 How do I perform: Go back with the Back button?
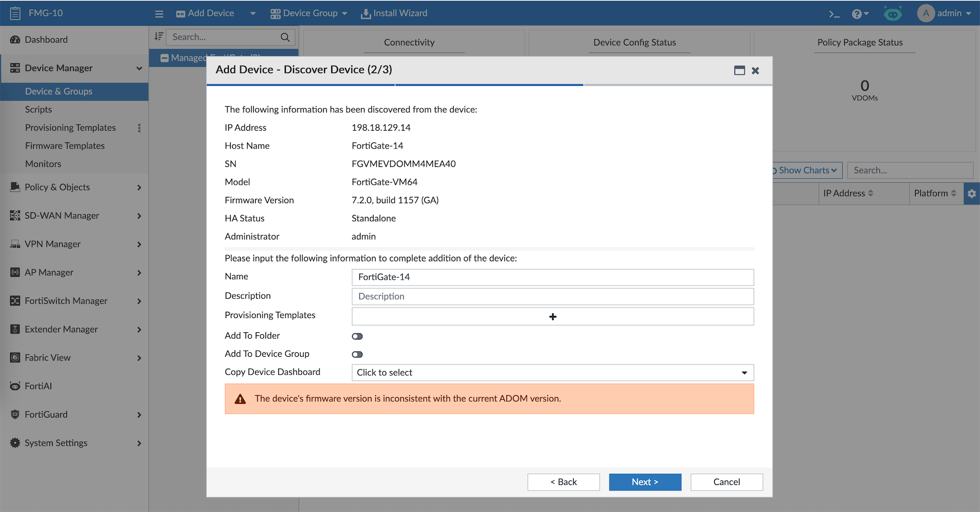[563, 482]
